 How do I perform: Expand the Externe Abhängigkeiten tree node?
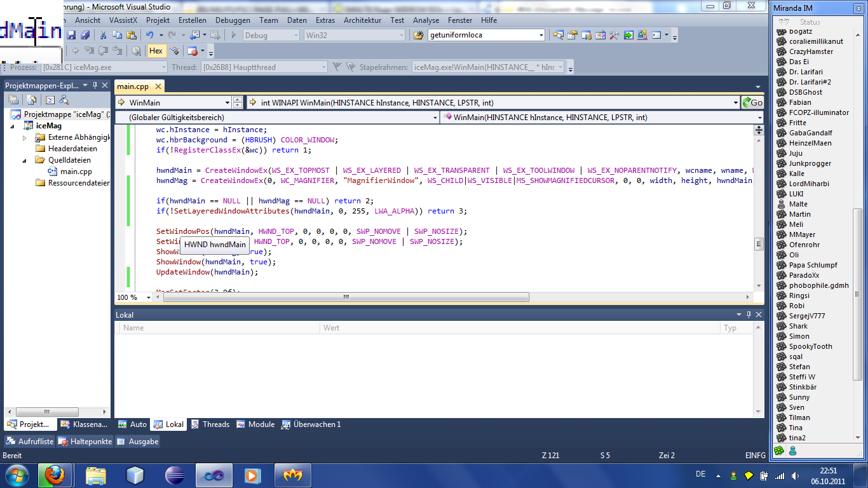coord(25,137)
